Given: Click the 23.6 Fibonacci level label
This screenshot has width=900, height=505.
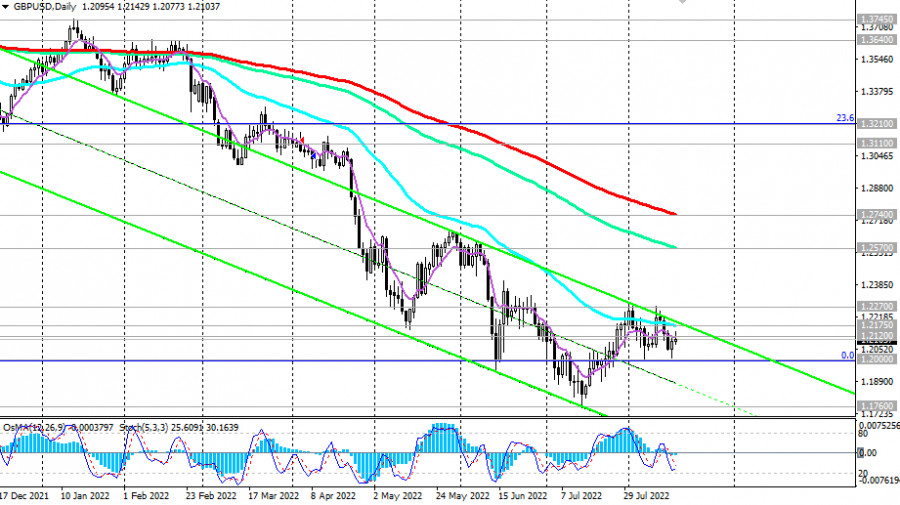Looking at the screenshot, I should 845,118.
